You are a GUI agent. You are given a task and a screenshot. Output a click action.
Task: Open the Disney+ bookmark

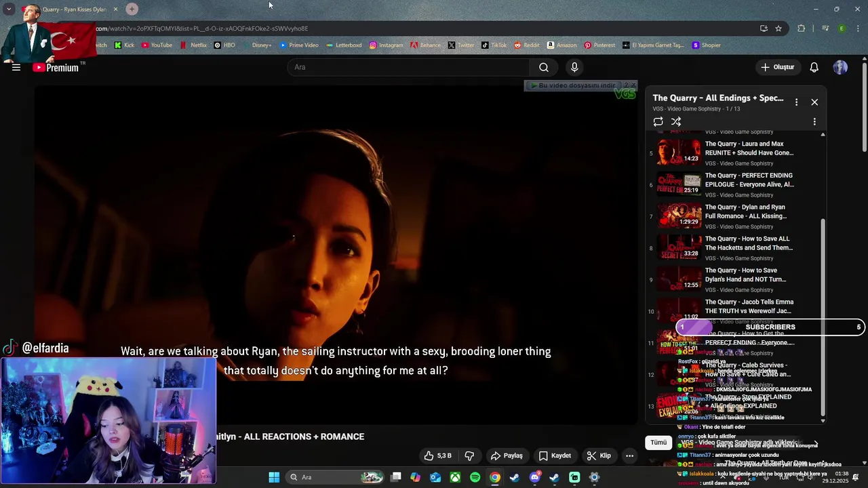[x=256, y=45]
